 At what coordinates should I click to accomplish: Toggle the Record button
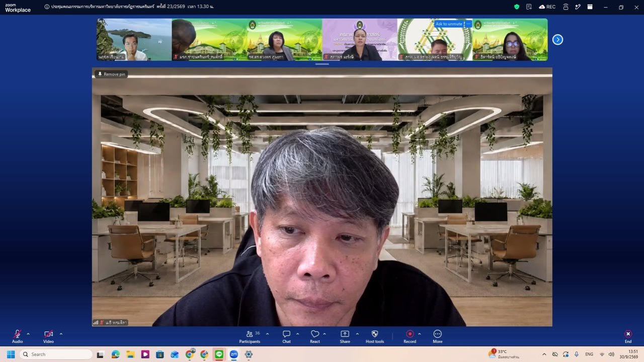click(410, 336)
